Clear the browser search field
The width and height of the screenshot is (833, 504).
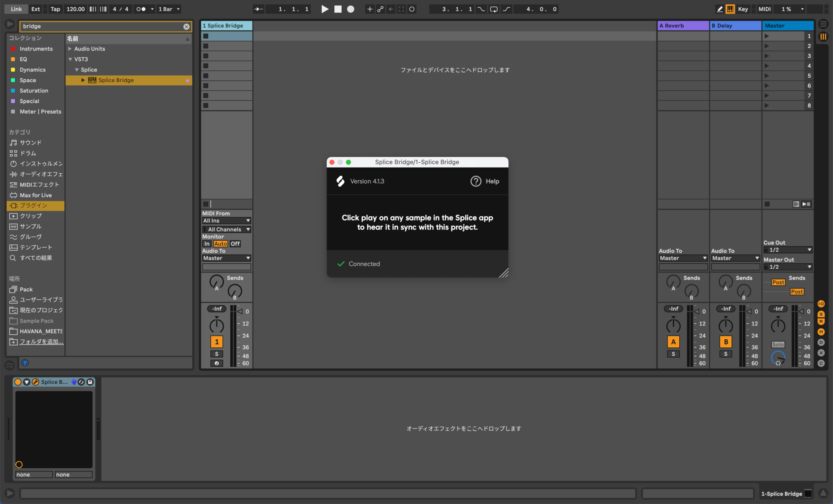pyautogui.click(x=186, y=26)
